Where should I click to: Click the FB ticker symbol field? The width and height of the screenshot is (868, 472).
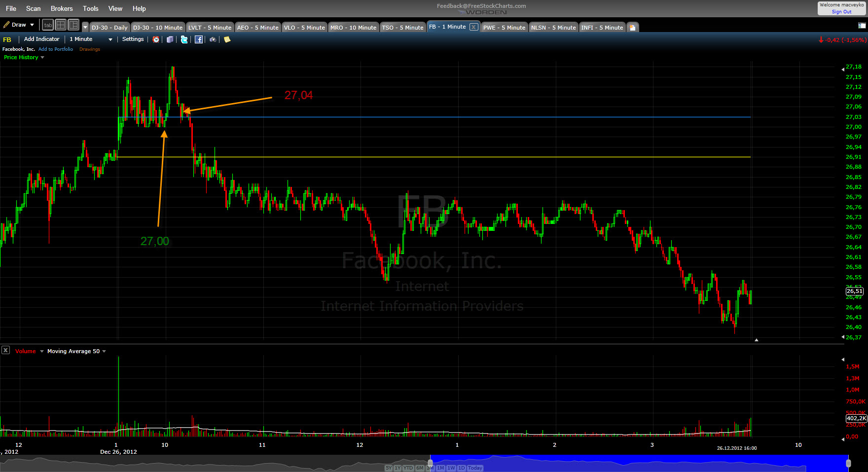coord(7,39)
